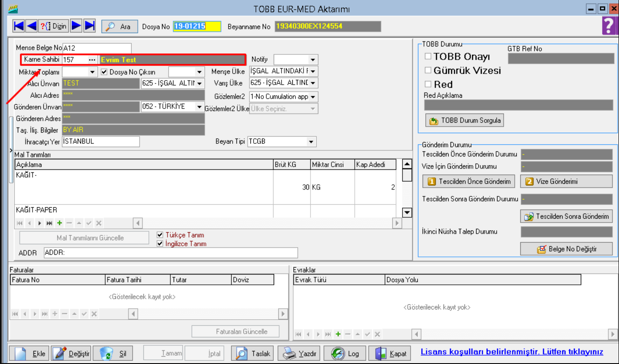Image resolution: width=619 pixels, height=364 pixels.
Task: Select the Dosya Yolu column header
Action: pyautogui.click(x=483, y=280)
